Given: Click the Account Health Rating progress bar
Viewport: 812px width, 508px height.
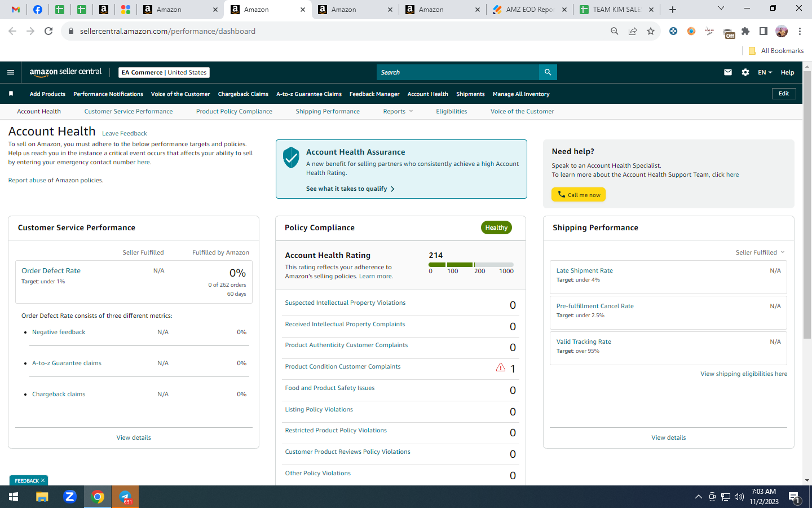Looking at the screenshot, I should pyautogui.click(x=471, y=264).
